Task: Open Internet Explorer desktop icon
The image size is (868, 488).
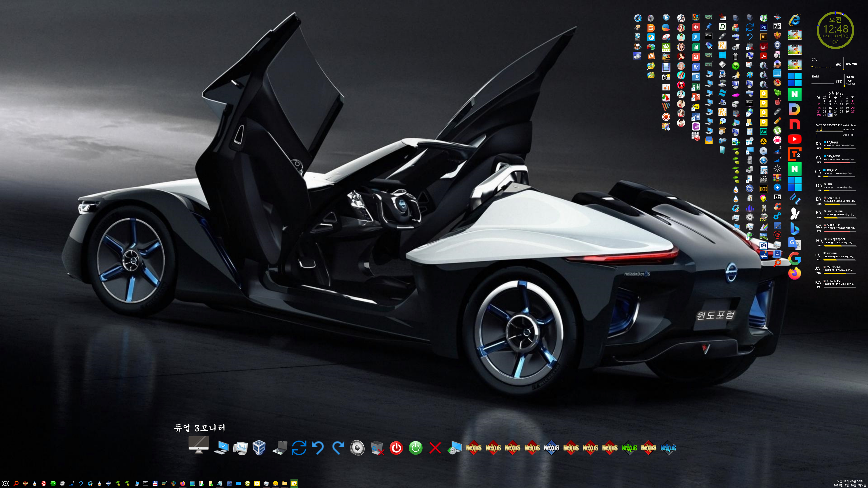Action: [x=795, y=20]
